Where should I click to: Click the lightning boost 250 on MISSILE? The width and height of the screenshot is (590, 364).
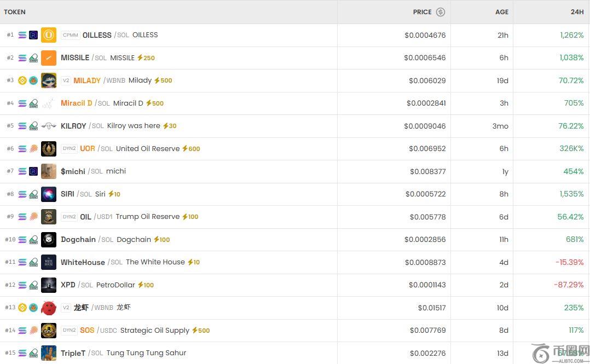146,58
